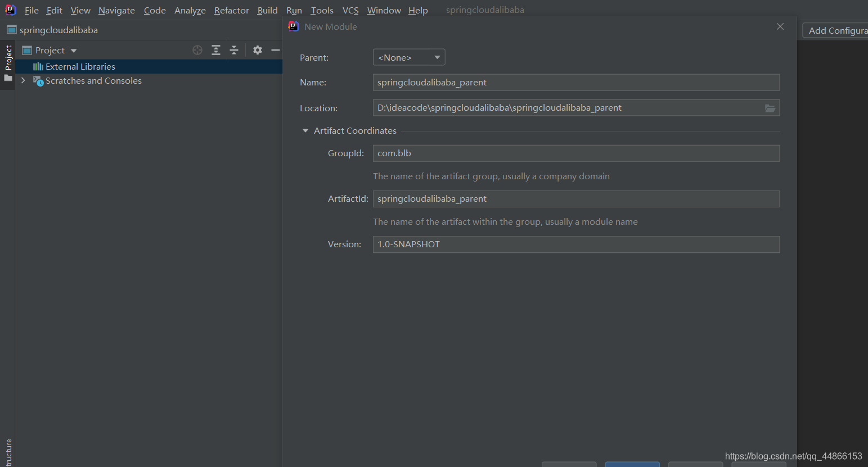The height and width of the screenshot is (467, 868).
Task: Click the External Libraries bar-chart icon
Action: click(x=38, y=66)
